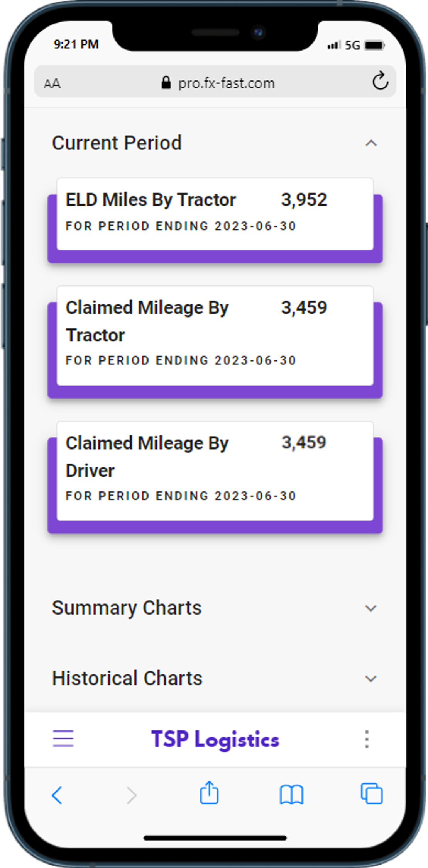Click the Summary Charts heading
This screenshot has width=428, height=868.
[x=127, y=608]
